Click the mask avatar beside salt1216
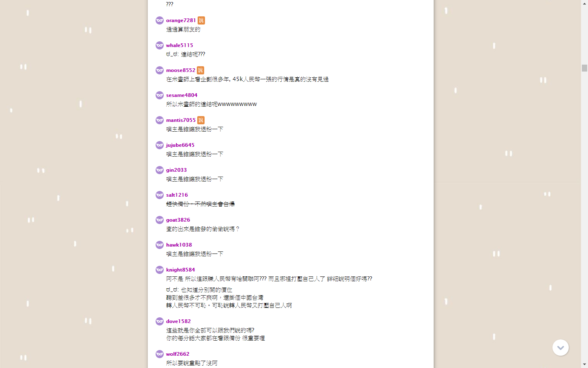Screen dimensions: 588x368 (x=160, y=195)
